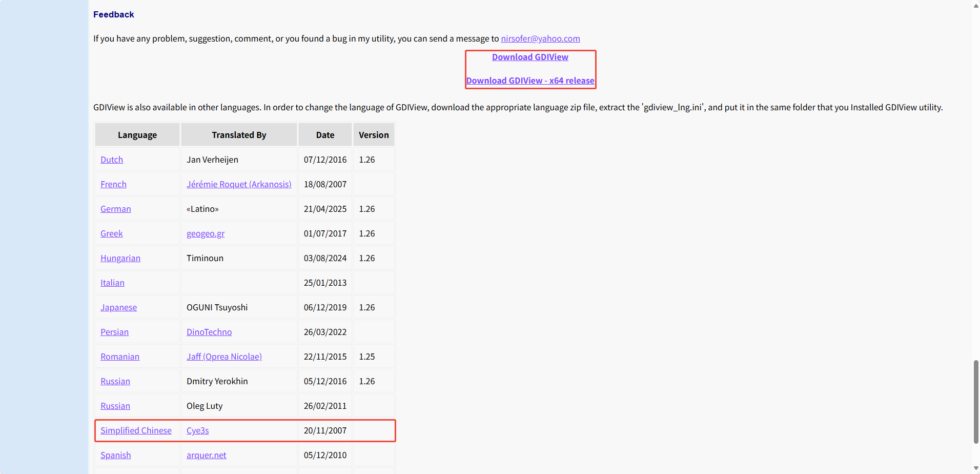Click version 1.26 in Japanese row
Image resolution: width=980 pixels, height=474 pixels.
(367, 307)
